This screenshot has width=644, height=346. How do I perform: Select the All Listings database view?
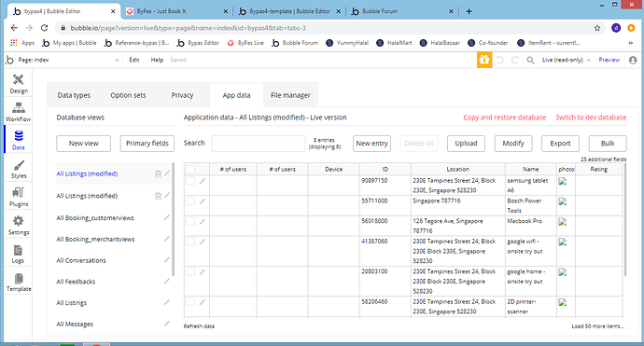coord(72,303)
